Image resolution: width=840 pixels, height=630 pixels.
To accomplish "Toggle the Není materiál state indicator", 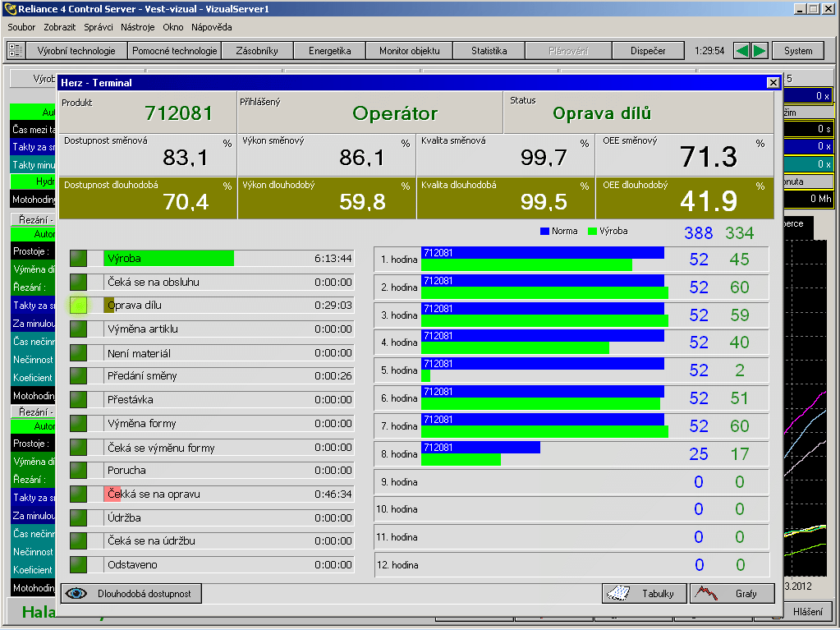I will pyautogui.click(x=79, y=352).
